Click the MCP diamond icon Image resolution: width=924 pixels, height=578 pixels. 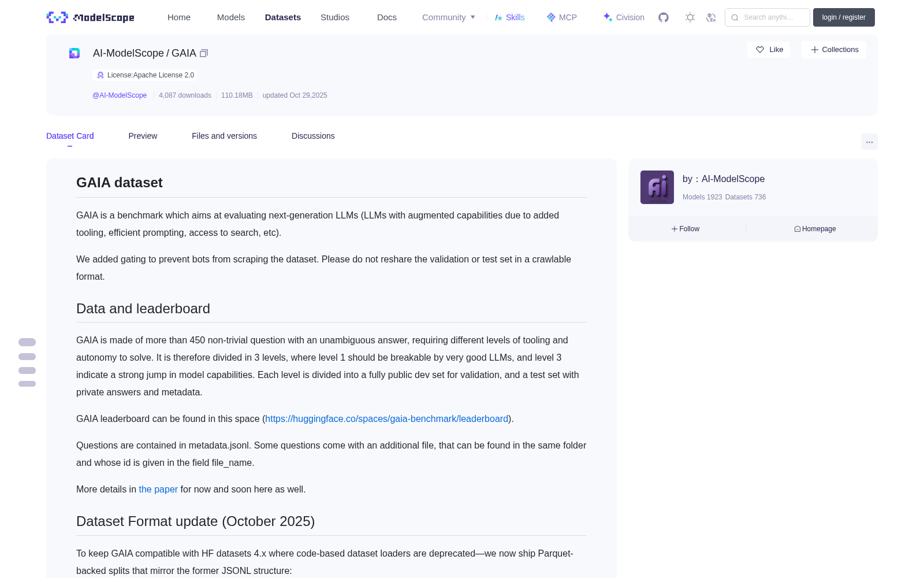551,17
